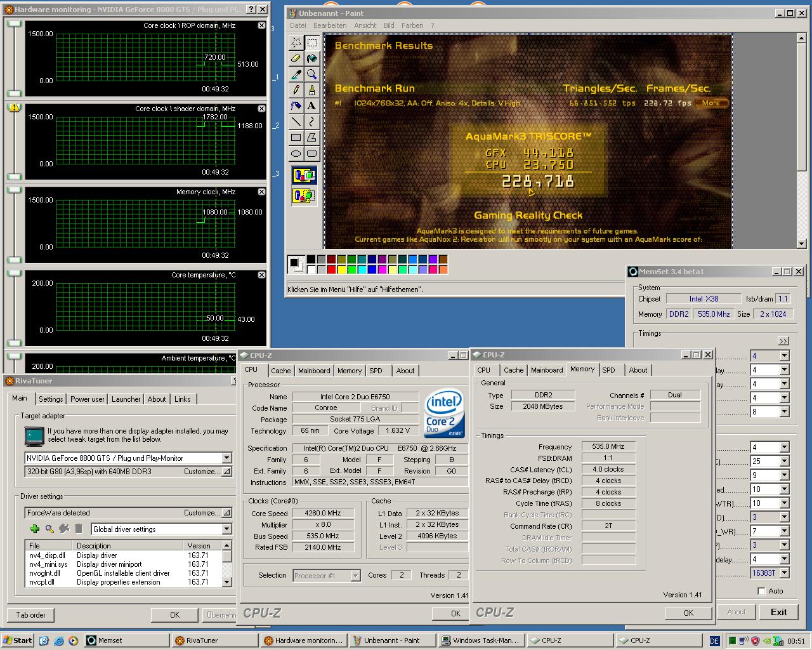The height and width of the screenshot is (650, 812).
Task: Choose the Brush tool in Paint
Action: pos(311,90)
